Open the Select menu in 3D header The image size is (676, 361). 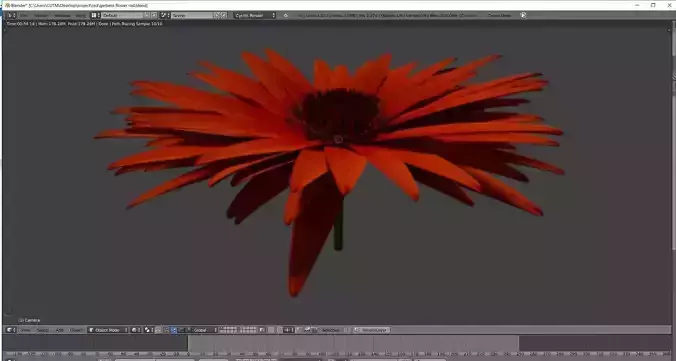point(42,330)
